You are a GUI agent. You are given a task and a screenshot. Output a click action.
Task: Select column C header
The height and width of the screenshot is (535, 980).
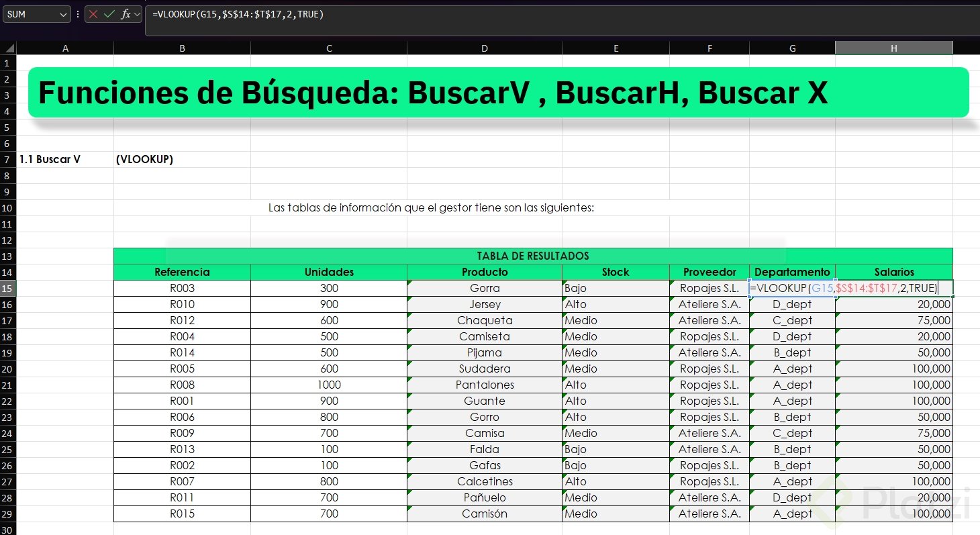pos(329,48)
